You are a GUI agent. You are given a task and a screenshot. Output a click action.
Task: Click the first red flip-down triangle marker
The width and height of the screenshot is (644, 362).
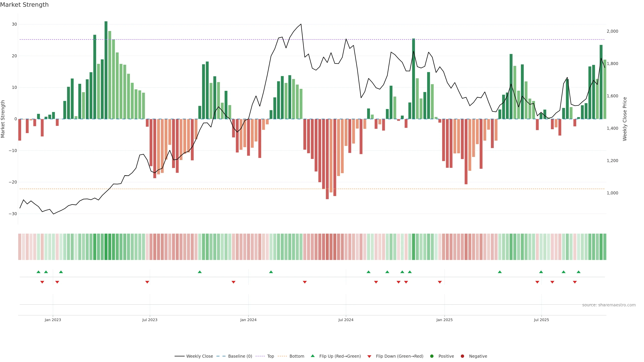coord(42,282)
